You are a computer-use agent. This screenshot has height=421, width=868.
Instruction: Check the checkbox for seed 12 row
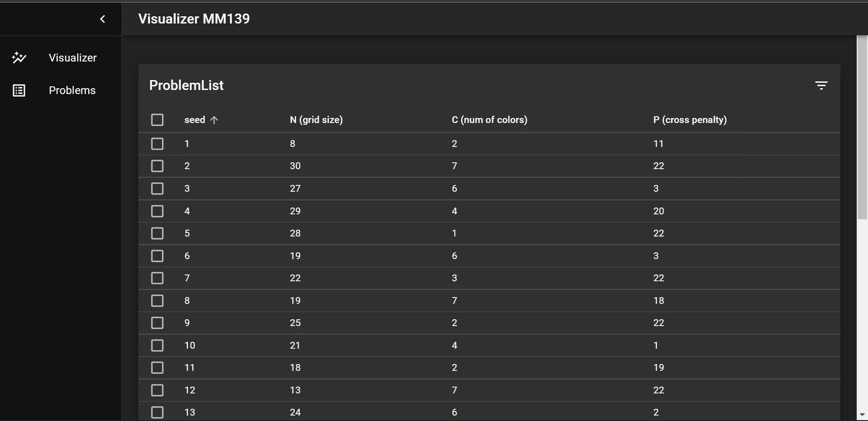tap(157, 390)
